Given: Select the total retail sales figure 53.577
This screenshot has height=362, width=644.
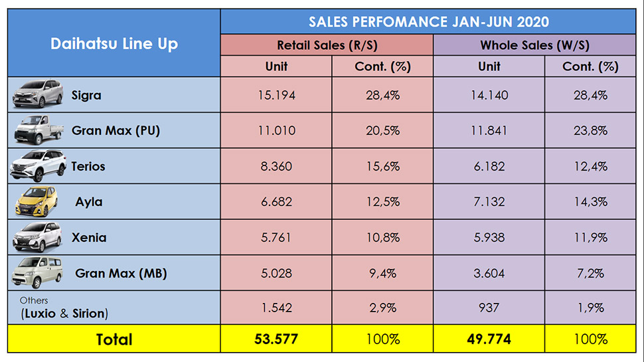Looking at the screenshot, I should [276, 339].
